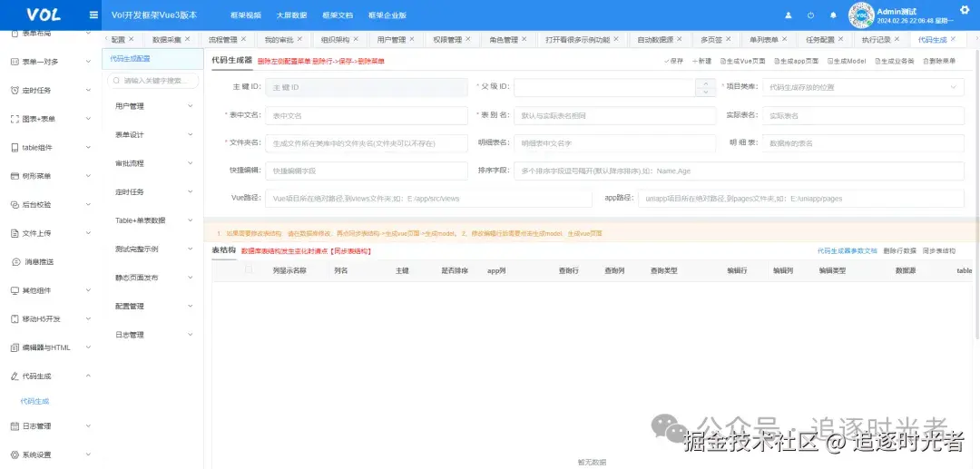Switch to the 组织架构 tab

point(335,39)
